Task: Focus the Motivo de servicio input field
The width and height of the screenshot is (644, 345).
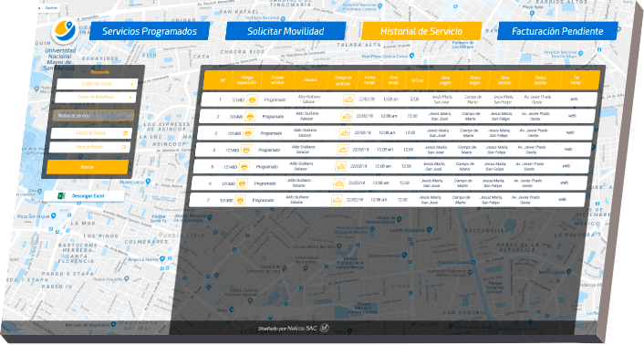Action: [x=93, y=116]
